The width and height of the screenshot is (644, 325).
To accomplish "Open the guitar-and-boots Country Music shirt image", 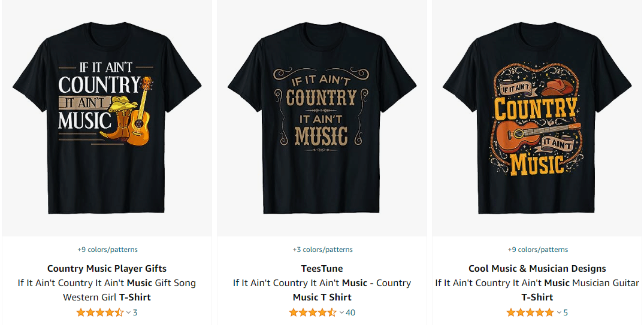I will (107, 118).
